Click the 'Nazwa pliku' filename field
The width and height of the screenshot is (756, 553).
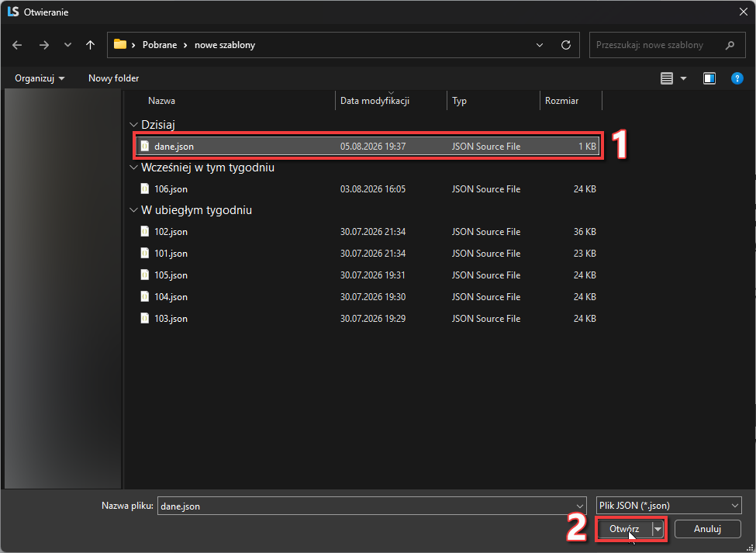click(371, 506)
